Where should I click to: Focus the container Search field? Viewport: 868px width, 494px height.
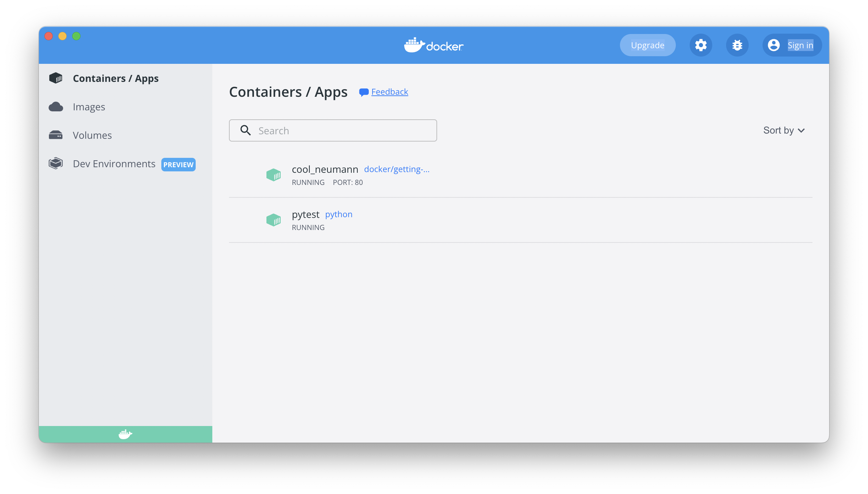pyautogui.click(x=333, y=130)
